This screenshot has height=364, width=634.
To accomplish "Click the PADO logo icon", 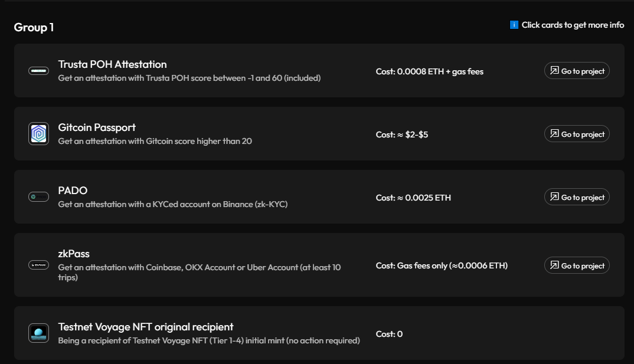I will click(38, 196).
